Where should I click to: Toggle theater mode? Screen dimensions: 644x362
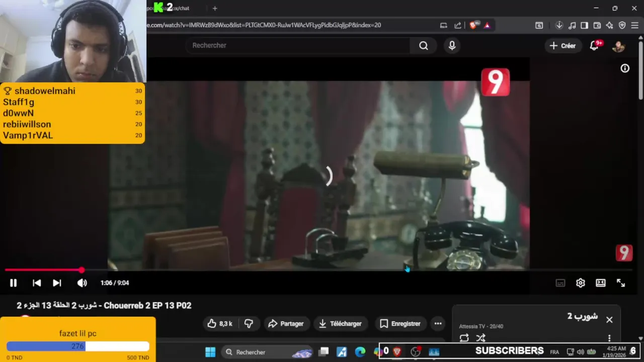601,283
